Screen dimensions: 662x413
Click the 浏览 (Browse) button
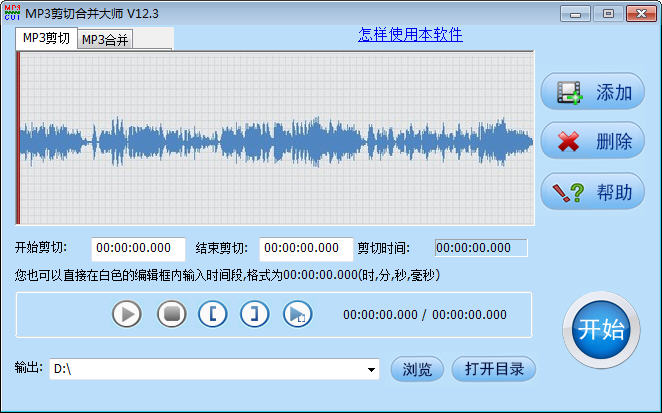417,369
